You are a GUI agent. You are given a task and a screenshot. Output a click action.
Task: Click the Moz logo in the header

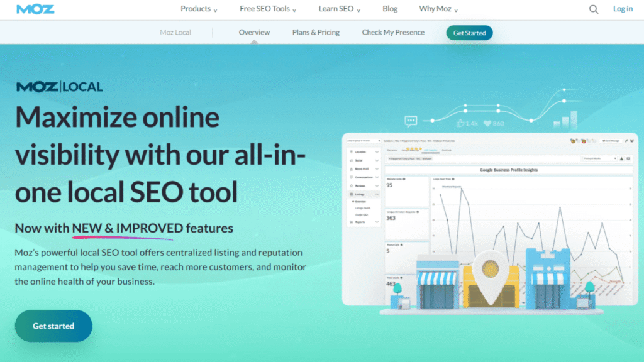[x=35, y=9]
